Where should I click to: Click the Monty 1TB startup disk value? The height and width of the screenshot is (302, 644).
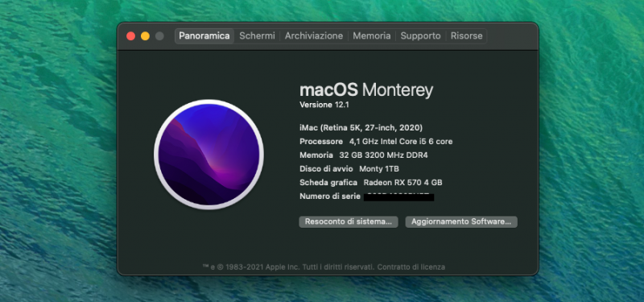[379, 169]
